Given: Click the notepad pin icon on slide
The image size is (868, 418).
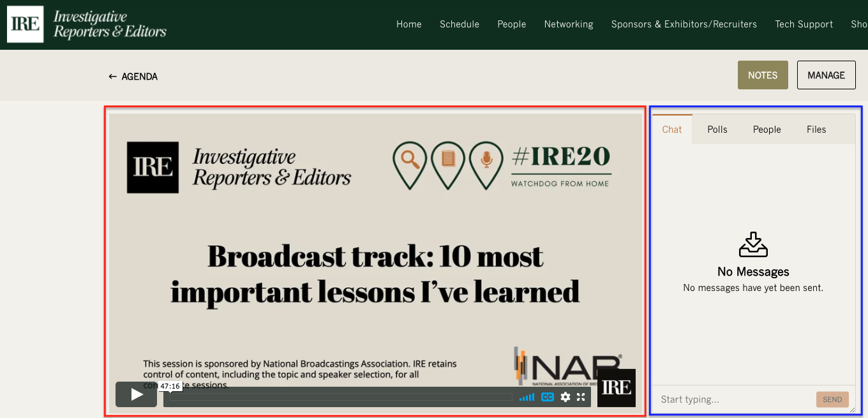Looking at the screenshot, I should pos(448,165).
